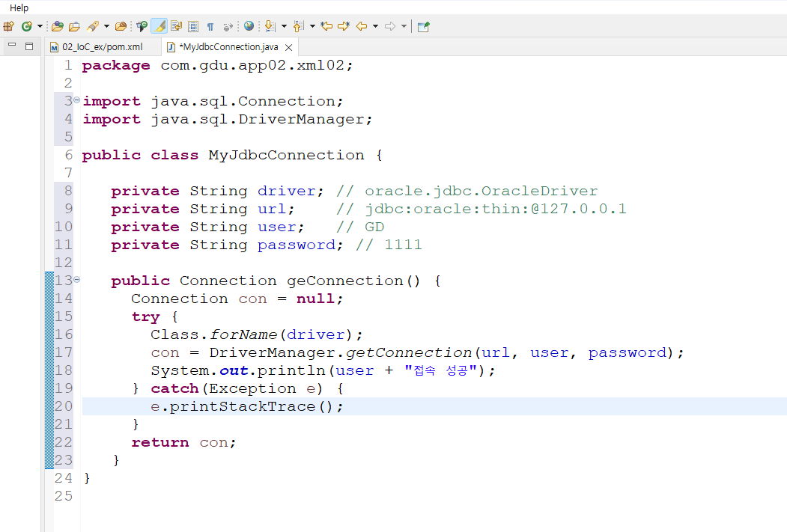This screenshot has width=787, height=532.
Task: Open Forward history dropdown arrow
Action: 404,27
